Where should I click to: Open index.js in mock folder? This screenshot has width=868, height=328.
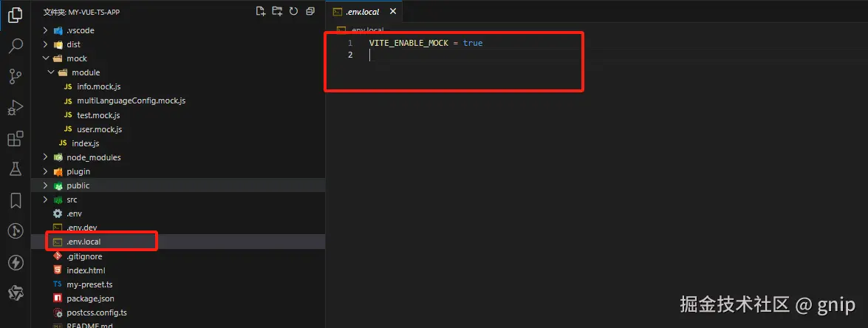tap(178, 143)
